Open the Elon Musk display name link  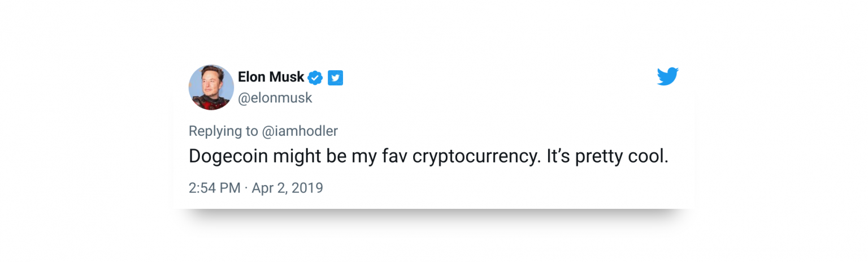pos(271,77)
